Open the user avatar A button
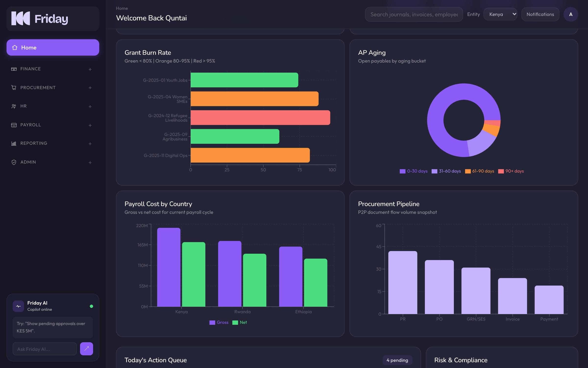 (x=571, y=14)
